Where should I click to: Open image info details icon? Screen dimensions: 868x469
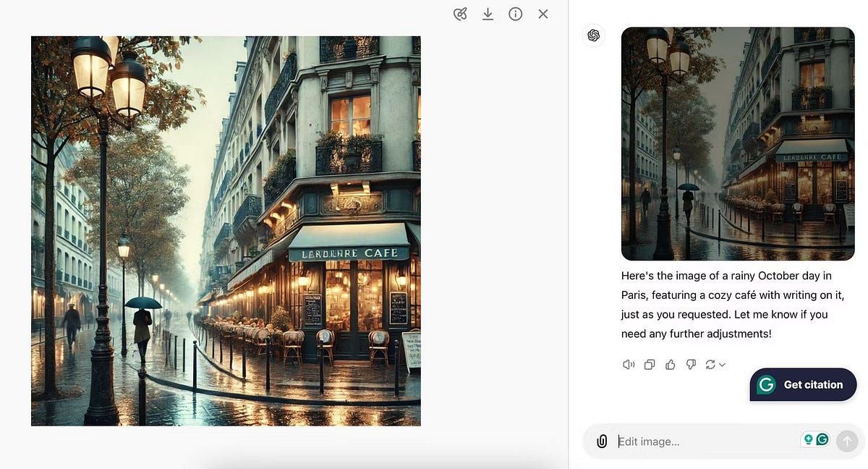click(x=515, y=14)
